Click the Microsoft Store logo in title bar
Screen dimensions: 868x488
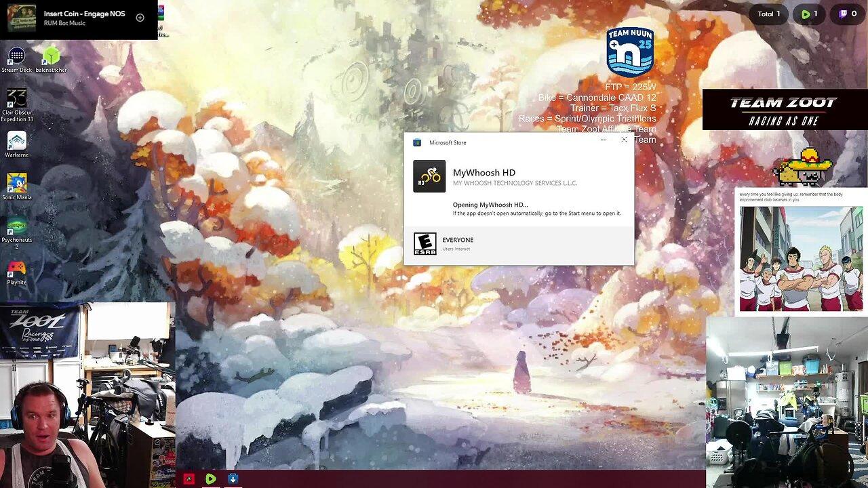coord(417,142)
